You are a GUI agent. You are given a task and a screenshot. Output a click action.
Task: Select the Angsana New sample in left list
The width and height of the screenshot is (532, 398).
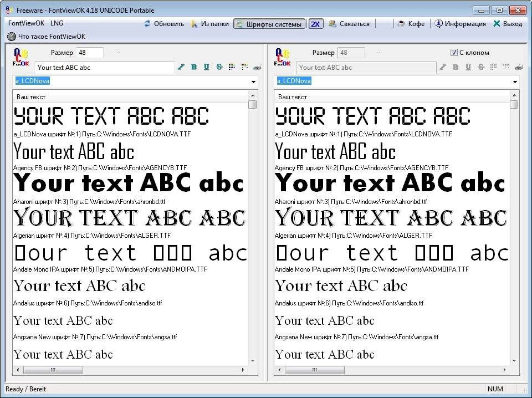click(63, 320)
